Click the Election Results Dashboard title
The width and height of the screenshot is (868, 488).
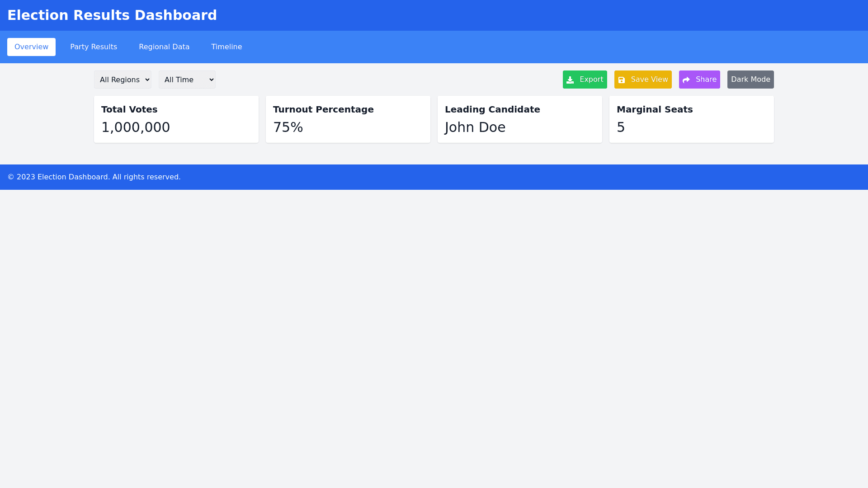pyautogui.click(x=112, y=15)
